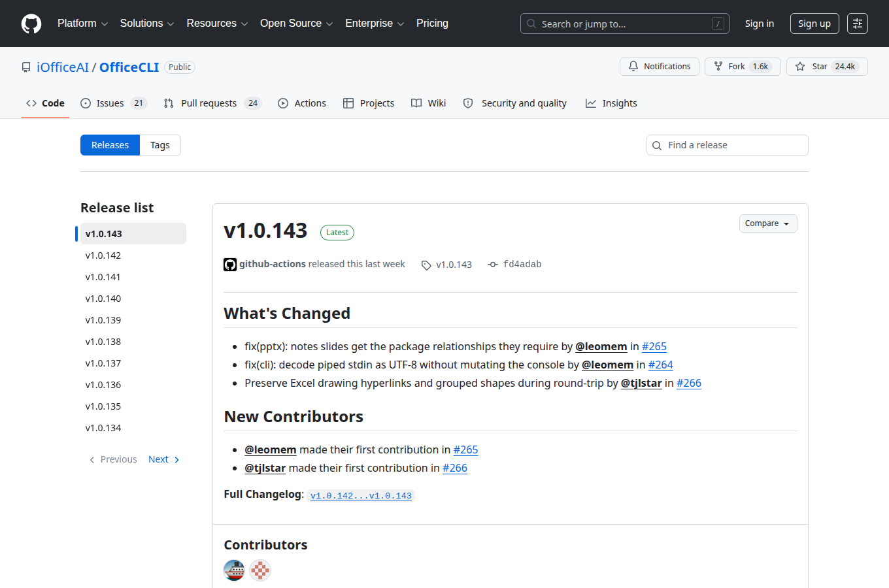Go to Next page of releases
This screenshot has height=588, width=889.
(164, 459)
